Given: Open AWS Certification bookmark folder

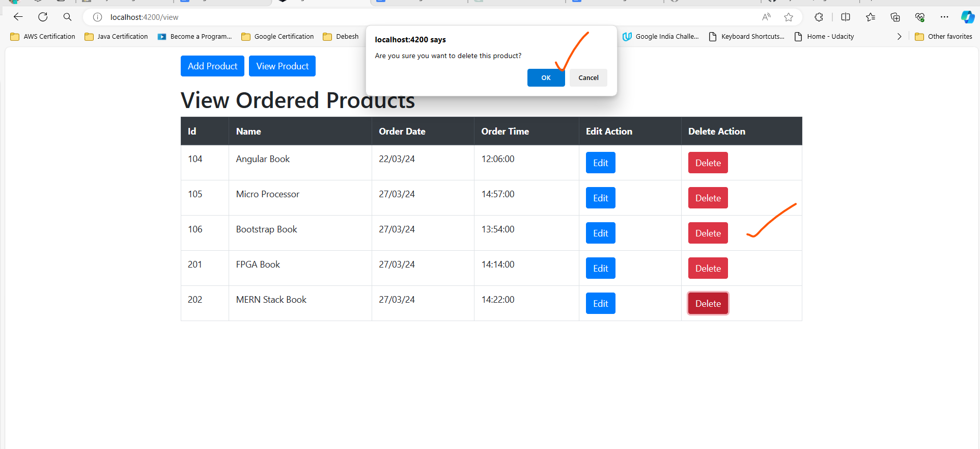Looking at the screenshot, I should (x=43, y=37).
